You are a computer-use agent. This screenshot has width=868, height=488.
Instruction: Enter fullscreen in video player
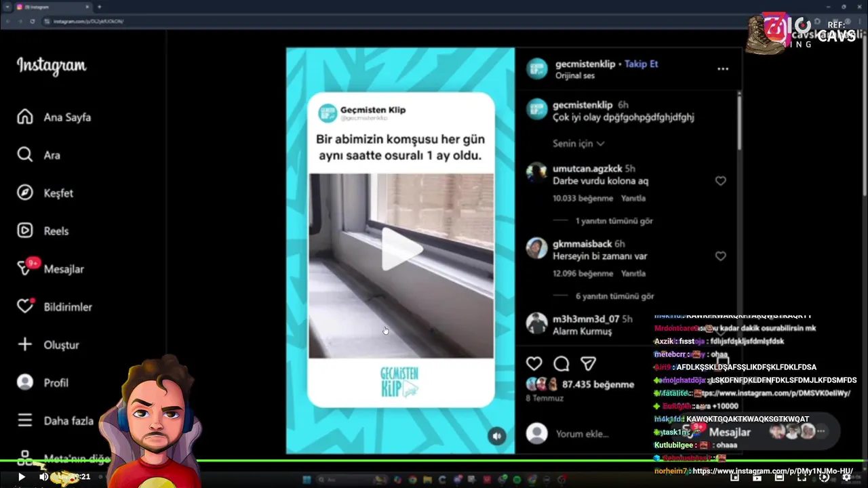tap(802, 477)
